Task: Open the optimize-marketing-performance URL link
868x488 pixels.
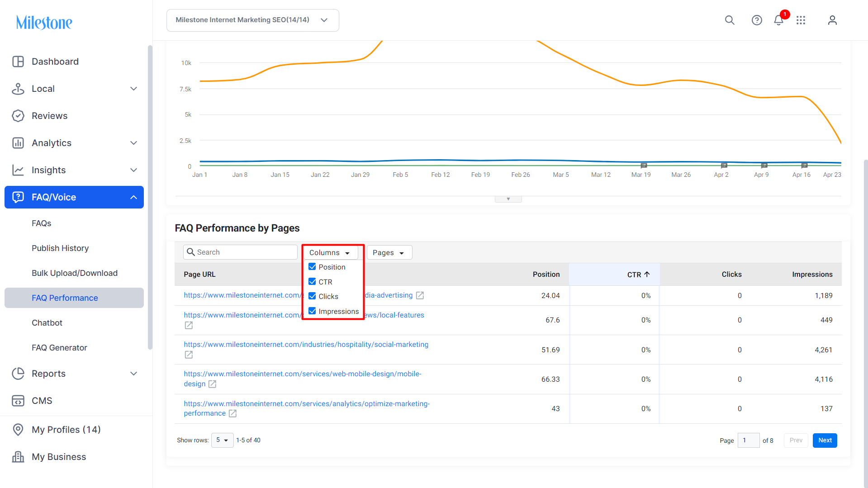Action: [306, 408]
